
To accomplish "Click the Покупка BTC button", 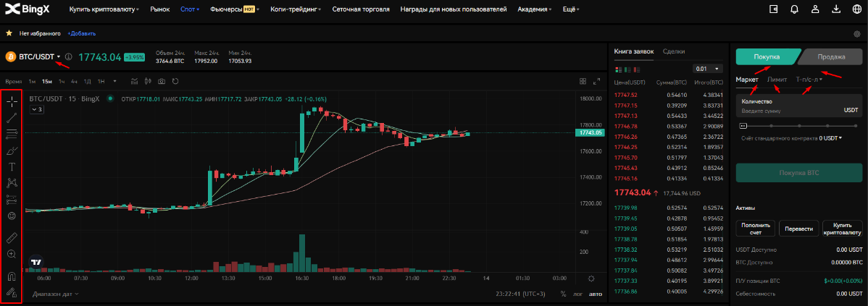I will (x=798, y=173).
